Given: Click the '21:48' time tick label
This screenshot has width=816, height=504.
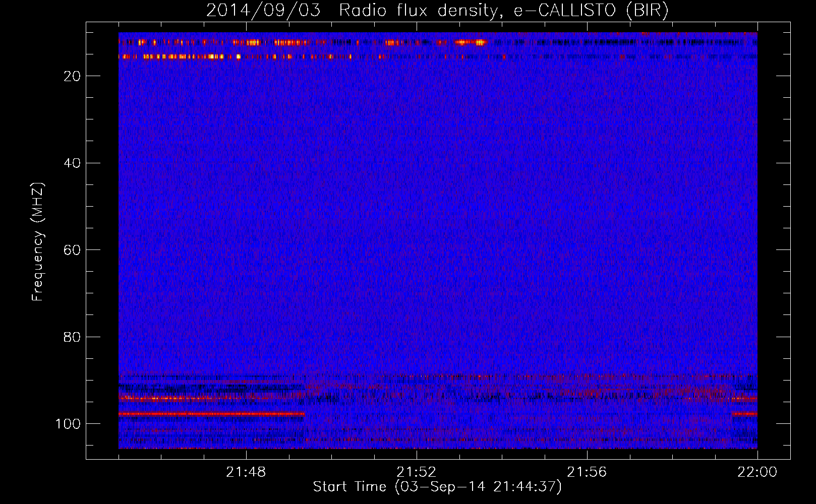Looking at the screenshot, I should click(x=246, y=472).
